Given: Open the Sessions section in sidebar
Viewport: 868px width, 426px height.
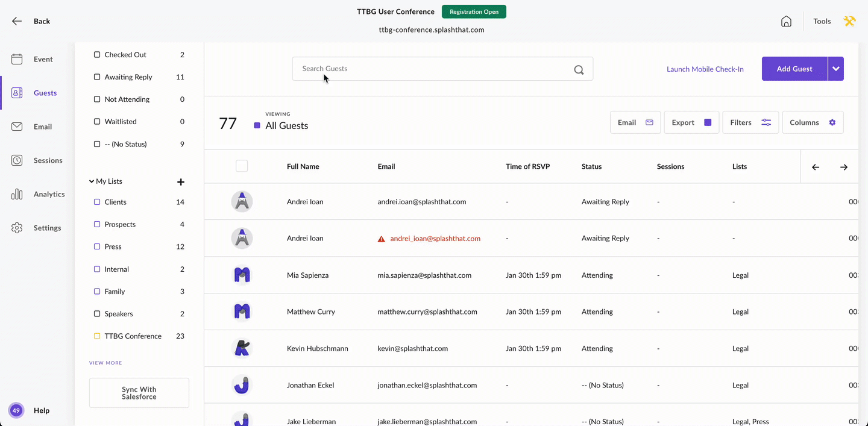Looking at the screenshot, I should [37, 160].
